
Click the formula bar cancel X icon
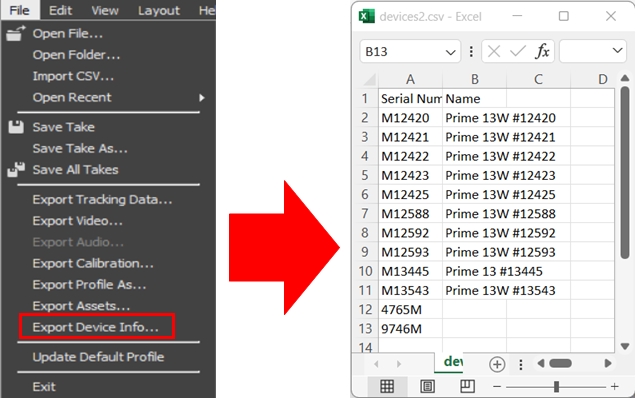494,52
